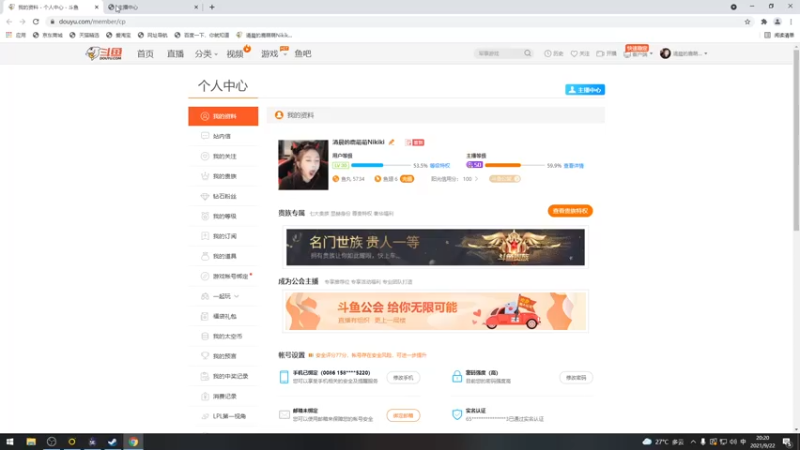
Task: Open 消费记录 in the sidebar
Action: tap(223, 396)
